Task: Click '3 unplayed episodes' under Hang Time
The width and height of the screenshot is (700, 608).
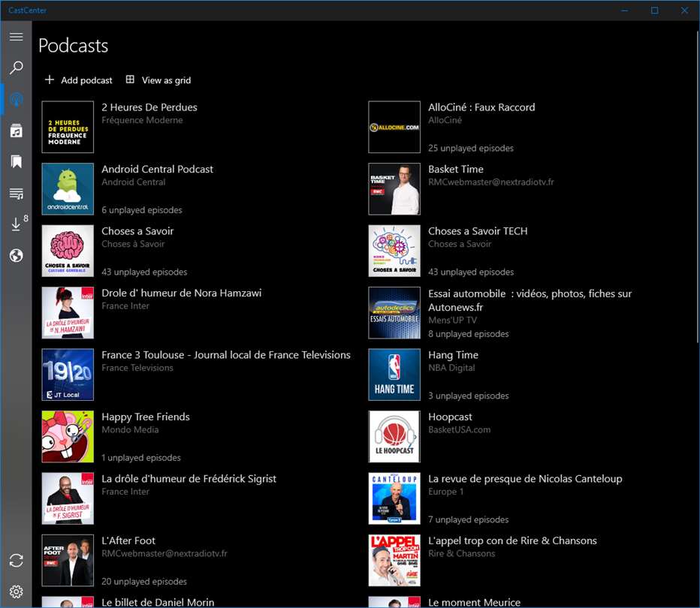Action: click(468, 396)
